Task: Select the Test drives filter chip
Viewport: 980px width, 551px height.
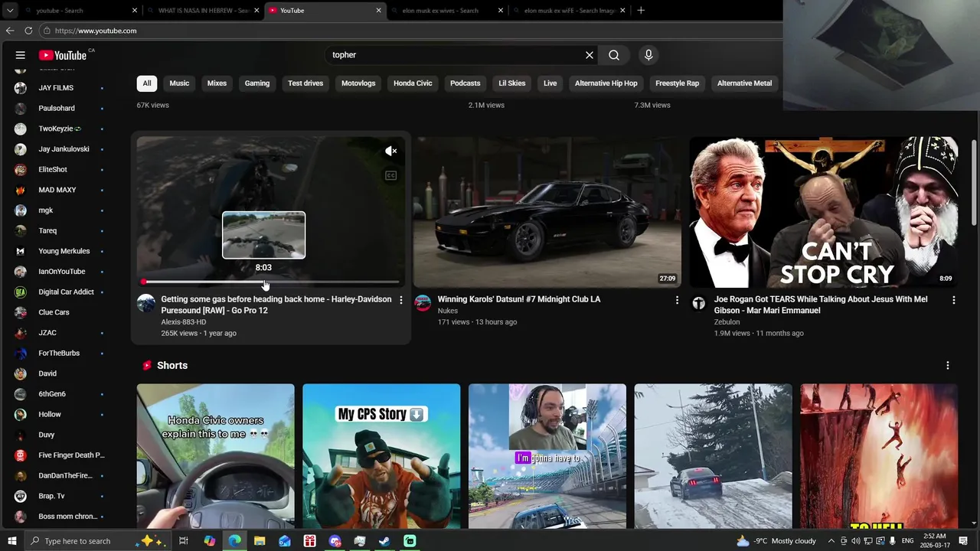Action: pyautogui.click(x=305, y=83)
